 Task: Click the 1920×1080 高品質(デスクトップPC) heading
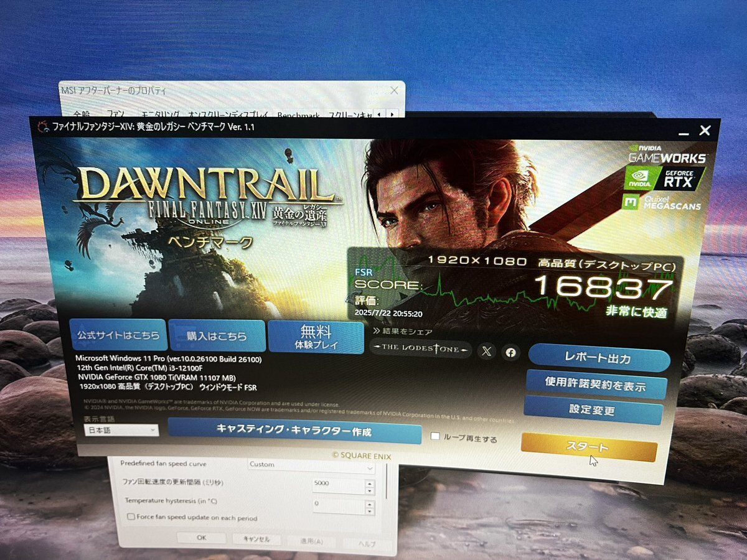[x=552, y=263]
